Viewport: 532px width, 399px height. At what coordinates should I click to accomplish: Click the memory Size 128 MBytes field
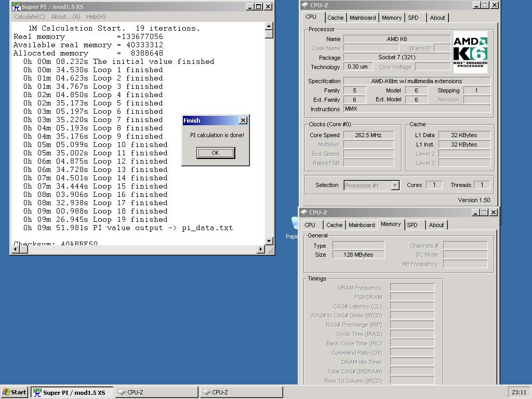(x=358, y=255)
